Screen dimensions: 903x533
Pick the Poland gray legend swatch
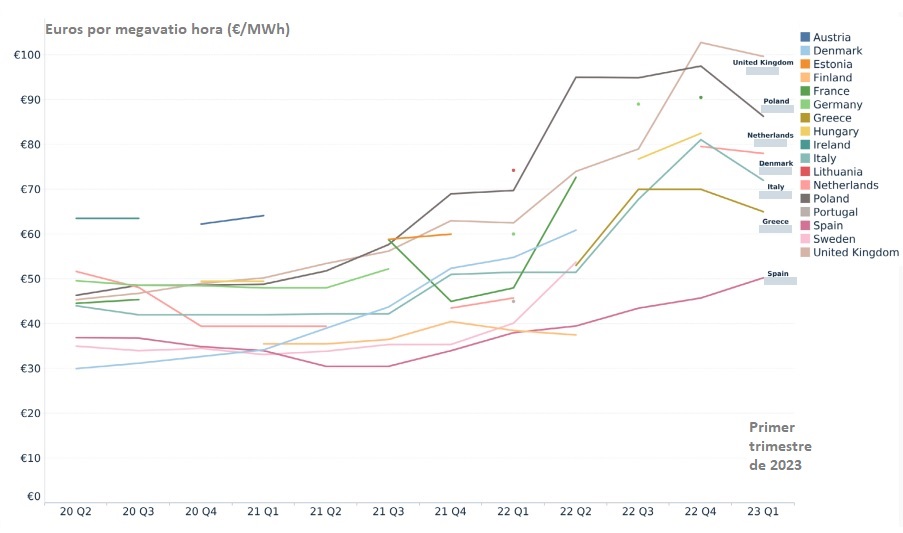coord(804,199)
